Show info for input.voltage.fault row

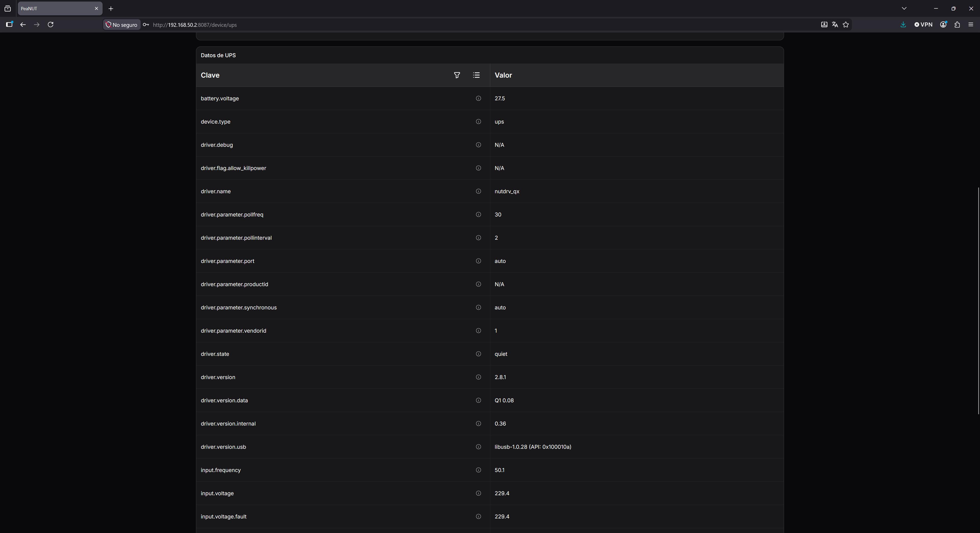(478, 516)
